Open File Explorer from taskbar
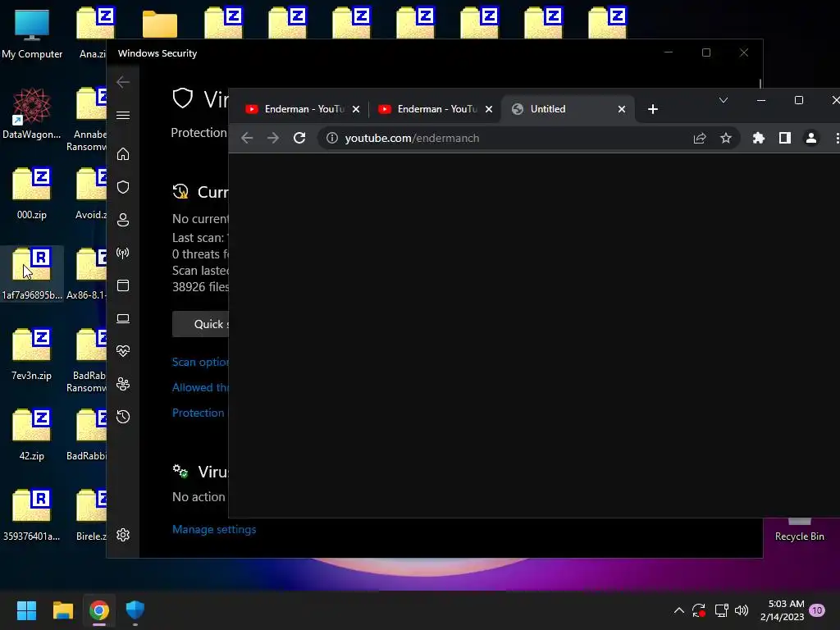The height and width of the screenshot is (630, 840). coord(62,610)
